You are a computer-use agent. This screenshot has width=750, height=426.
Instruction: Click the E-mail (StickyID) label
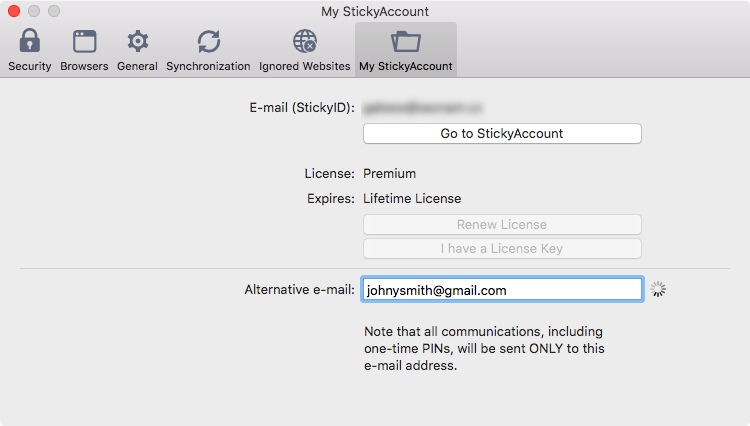[302, 108]
